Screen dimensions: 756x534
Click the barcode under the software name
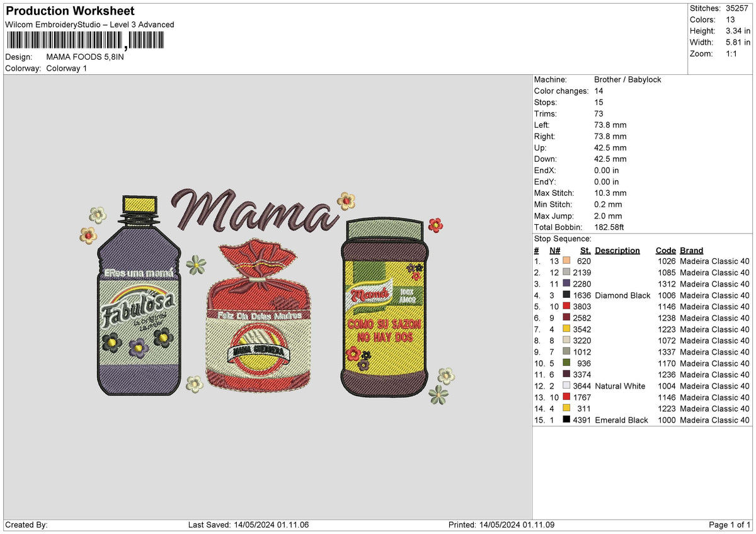coord(85,41)
